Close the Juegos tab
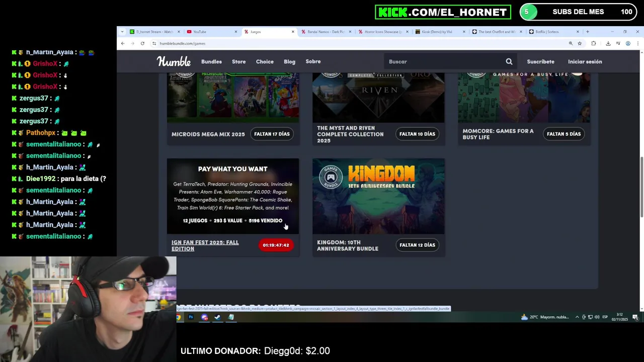Viewport: 644px width, 362px height. [x=293, y=32]
